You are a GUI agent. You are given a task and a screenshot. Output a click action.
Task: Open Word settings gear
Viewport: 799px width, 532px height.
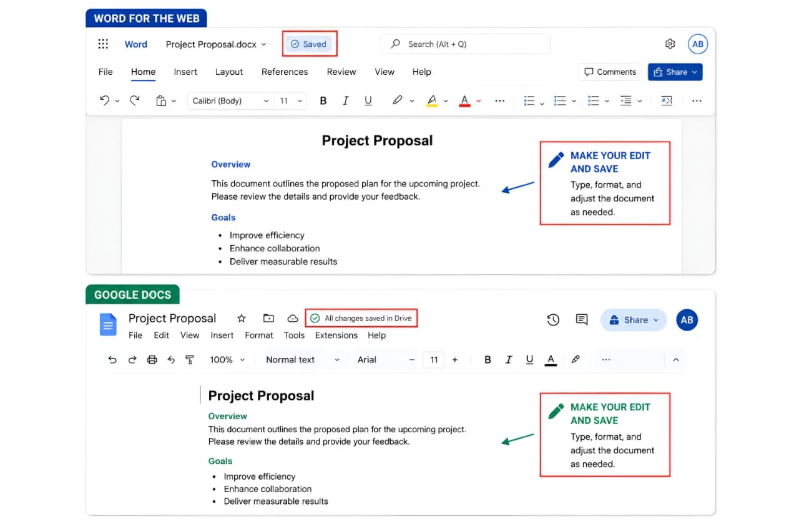point(670,44)
